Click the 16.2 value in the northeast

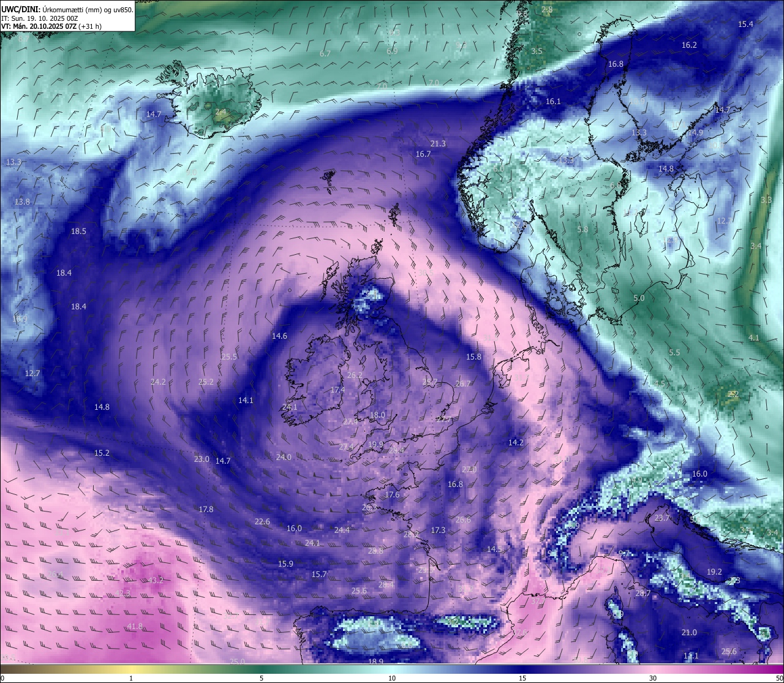coord(689,45)
